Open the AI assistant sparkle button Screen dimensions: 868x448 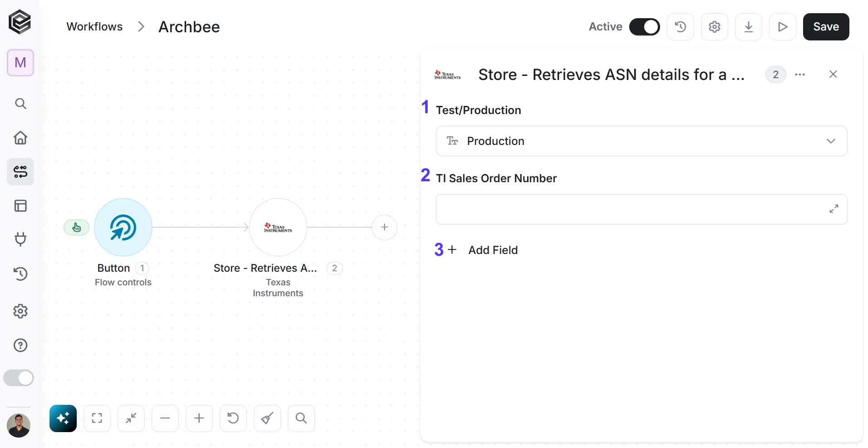tap(63, 418)
